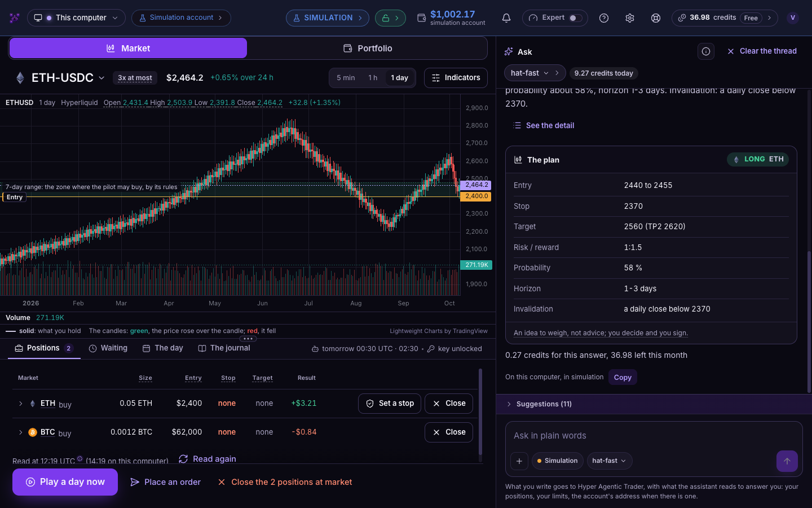Click the app logo in top-left corner
812x508 pixels.
tap(15, 18)
